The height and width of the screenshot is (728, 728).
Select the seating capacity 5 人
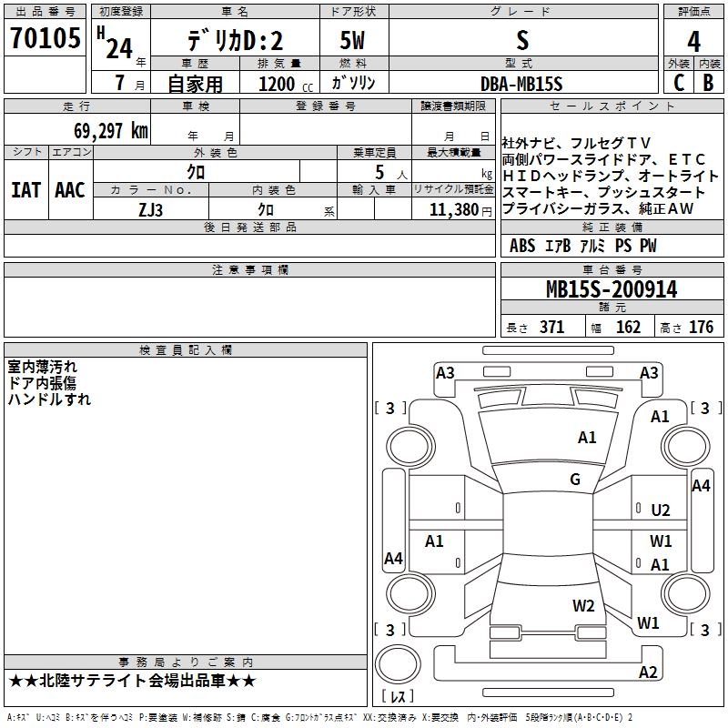(x=390, y=172)
